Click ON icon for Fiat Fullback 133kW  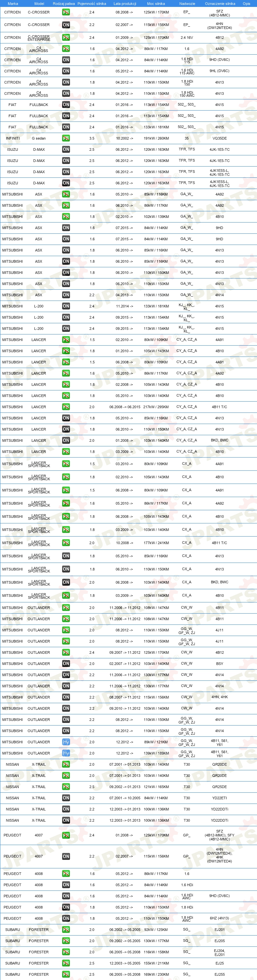[66, 127]
